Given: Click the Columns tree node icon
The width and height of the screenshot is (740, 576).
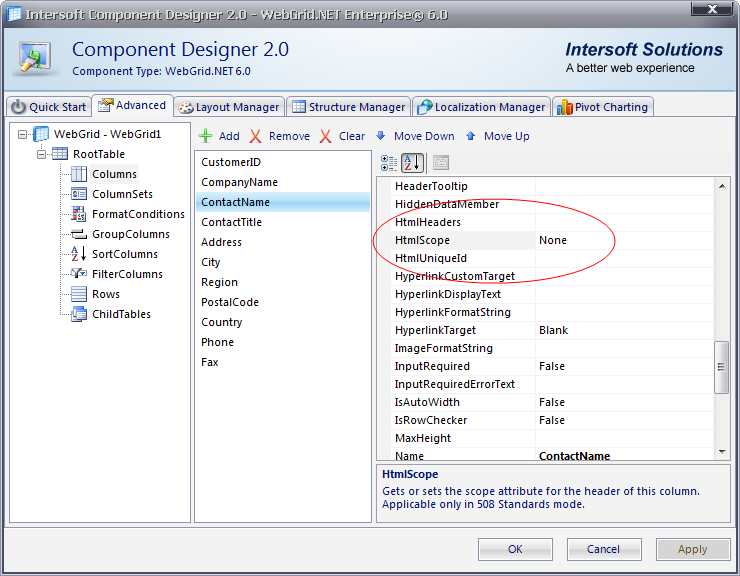Looking at the screenshot, I should coord(79,174).
